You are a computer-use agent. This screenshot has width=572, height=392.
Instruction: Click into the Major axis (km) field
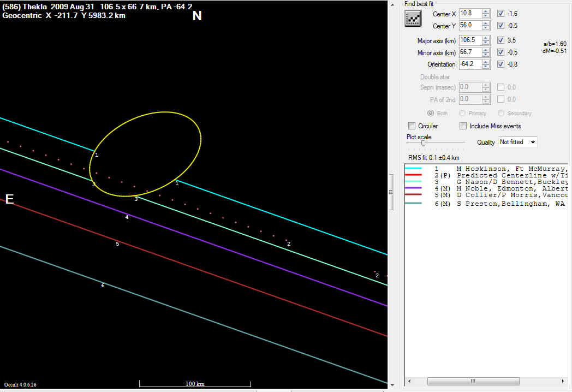pos(470,40)
